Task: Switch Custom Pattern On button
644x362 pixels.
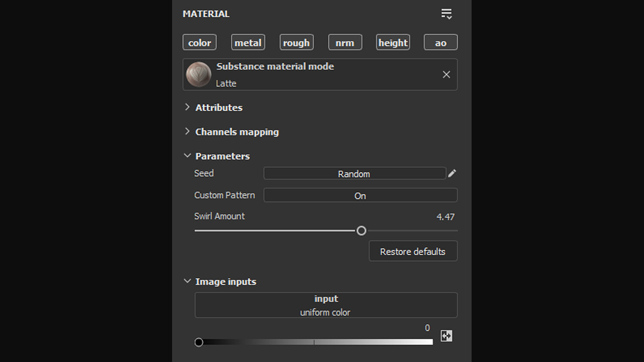Action: click(360, 196)
